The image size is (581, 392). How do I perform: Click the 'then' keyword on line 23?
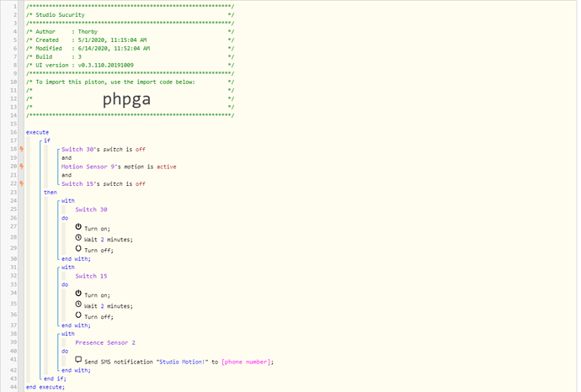click(51, 192)
